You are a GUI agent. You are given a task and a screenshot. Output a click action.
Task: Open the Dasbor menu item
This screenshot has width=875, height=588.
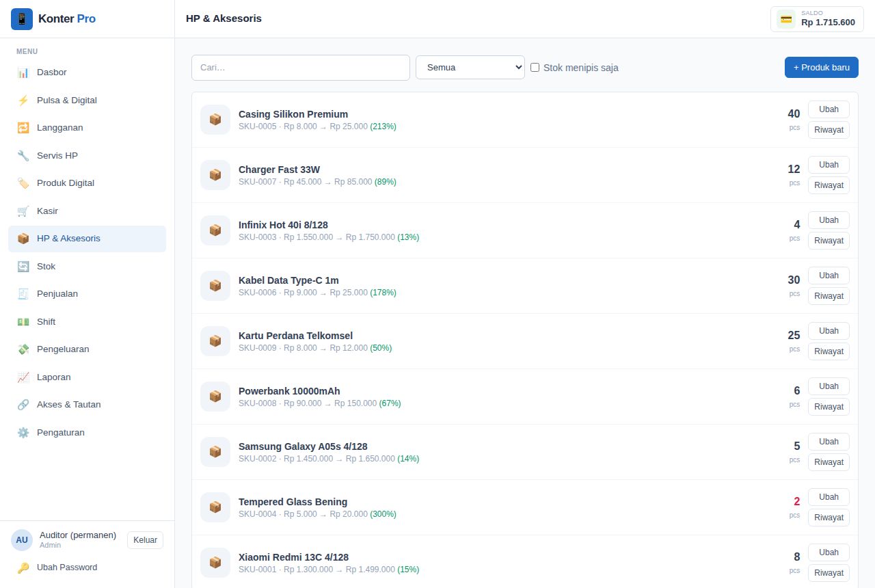coord(87,72)
